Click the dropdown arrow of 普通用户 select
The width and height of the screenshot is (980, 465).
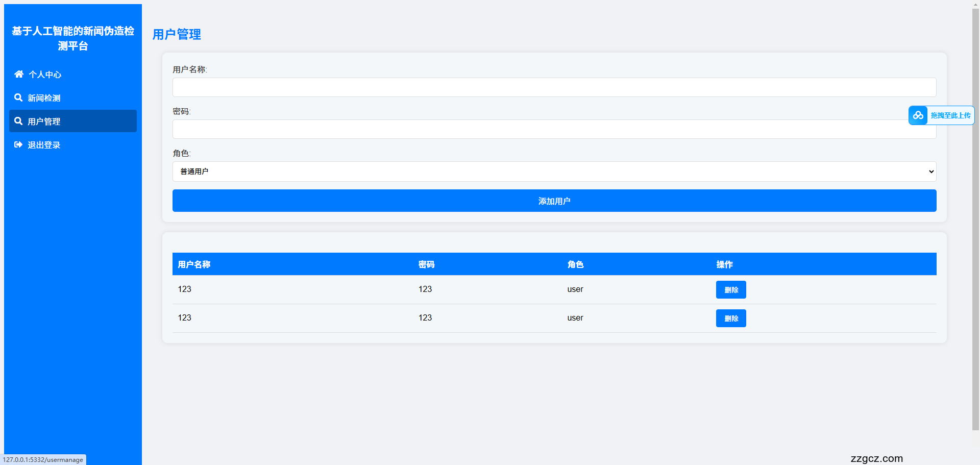[x=931, y=172]
